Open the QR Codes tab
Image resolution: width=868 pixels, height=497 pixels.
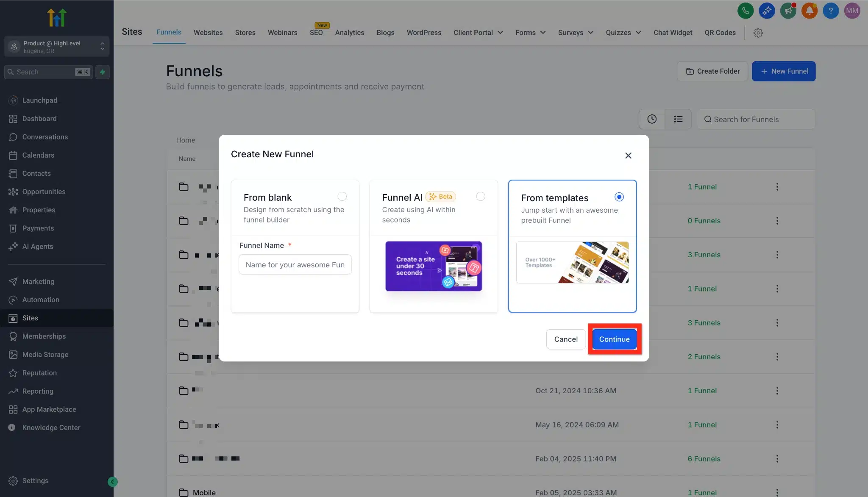720,33
